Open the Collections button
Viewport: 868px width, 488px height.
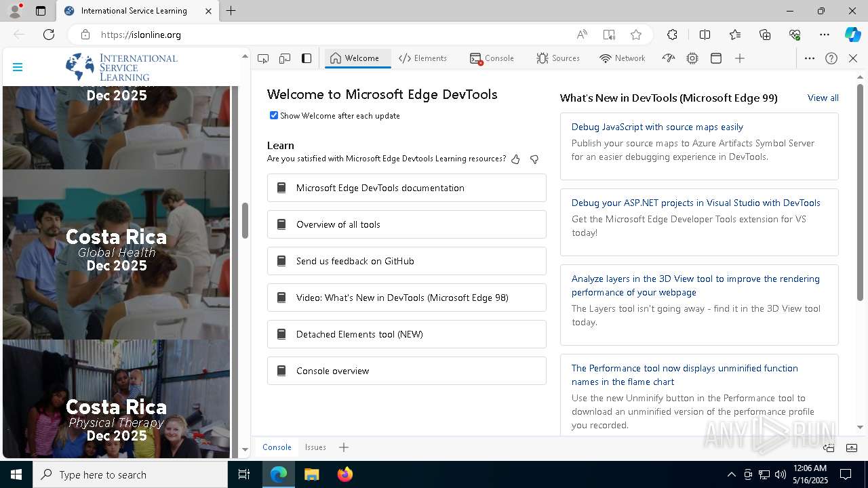765,35
